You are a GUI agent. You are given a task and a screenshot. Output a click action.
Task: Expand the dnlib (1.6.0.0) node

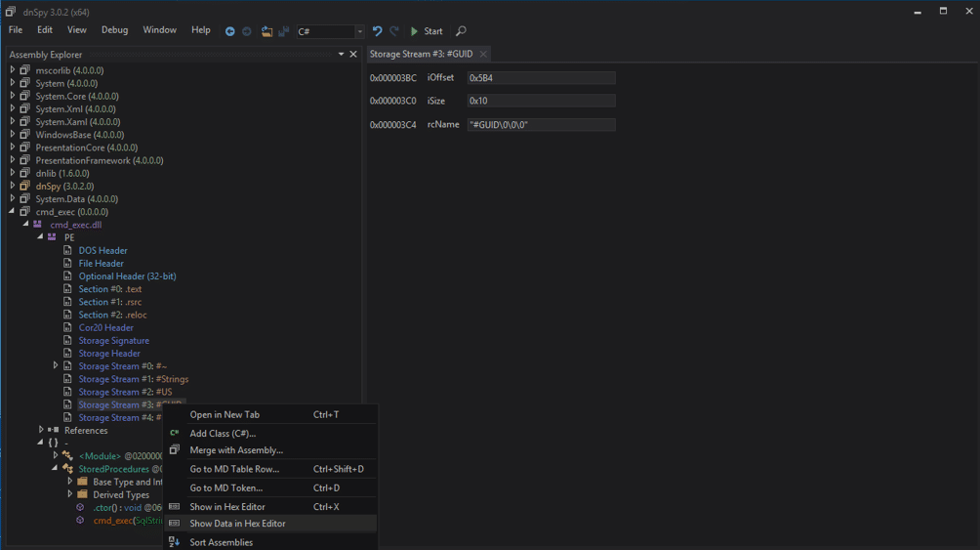pos(13,173)
